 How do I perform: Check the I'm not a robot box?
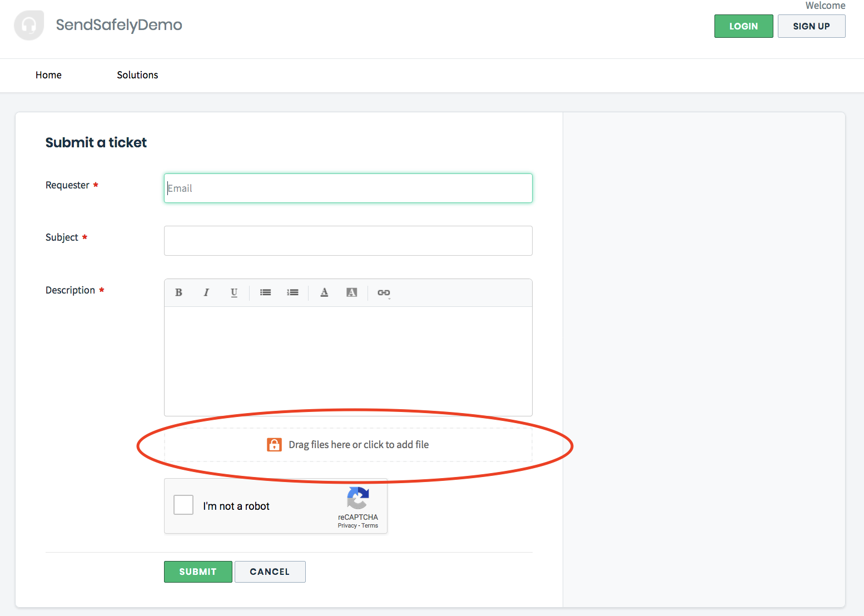183,505
